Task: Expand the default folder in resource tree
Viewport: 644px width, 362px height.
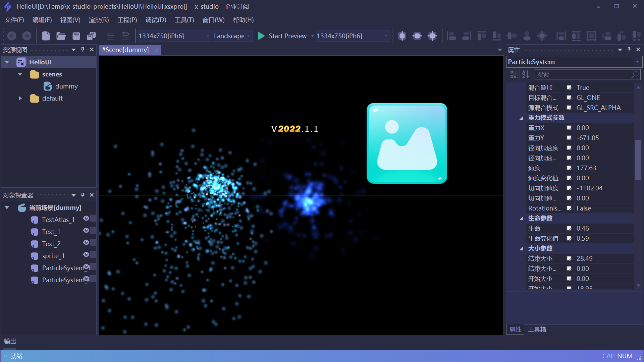Action: [x=20, y=98]
